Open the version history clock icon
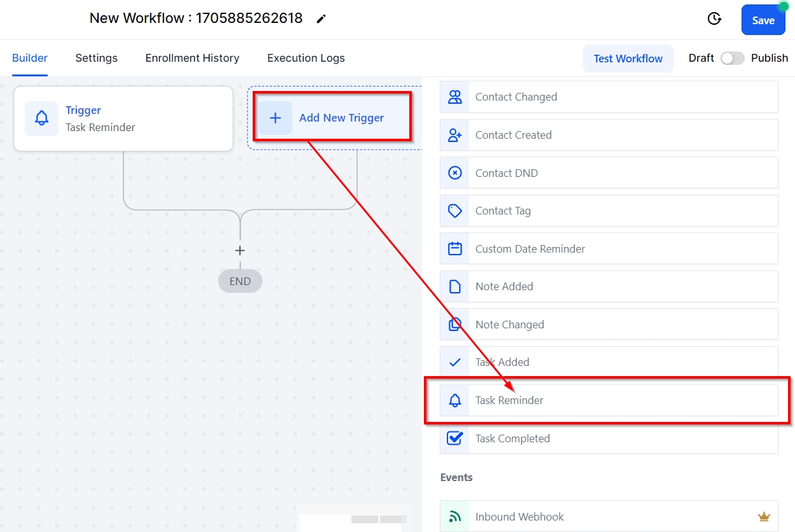Image resolution: width=795 pixels, height=532 pixels. pyautogui.click(x=715, y=19)
